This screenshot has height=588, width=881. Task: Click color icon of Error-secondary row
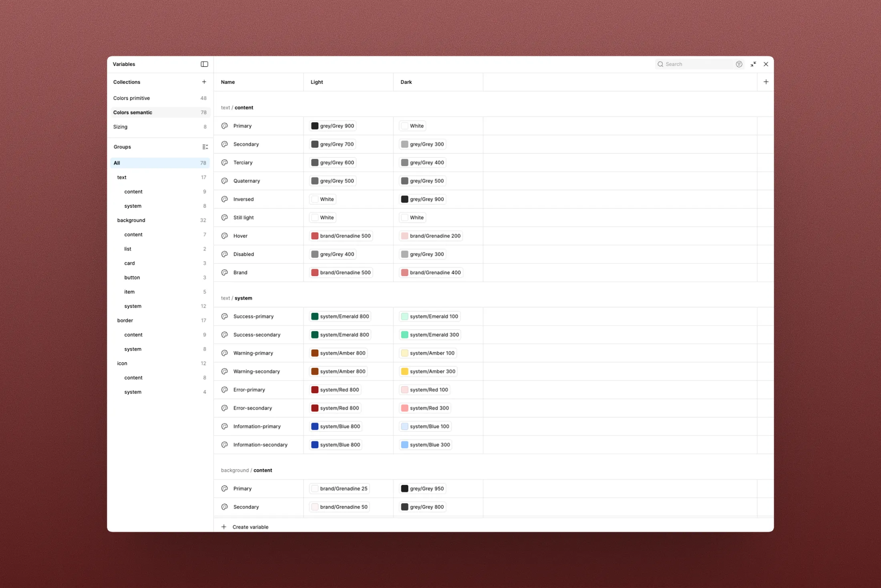(225, 408)
